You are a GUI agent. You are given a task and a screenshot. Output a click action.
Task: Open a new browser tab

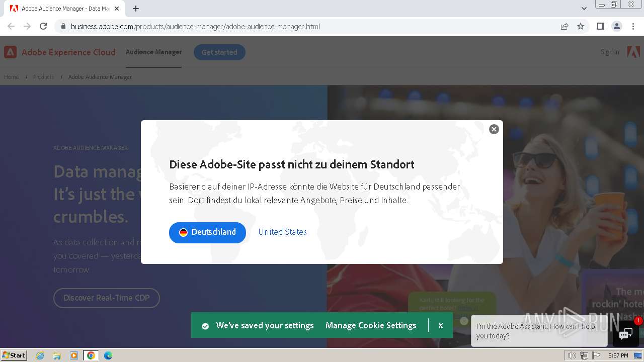pyautogui.click(x=136, y=9)
